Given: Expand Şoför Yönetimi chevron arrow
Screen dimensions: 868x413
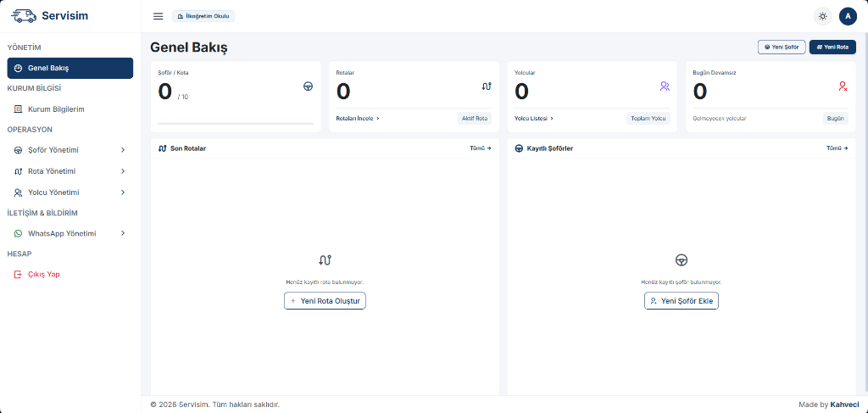Looking at the screenshot, I should click(123, 150).
